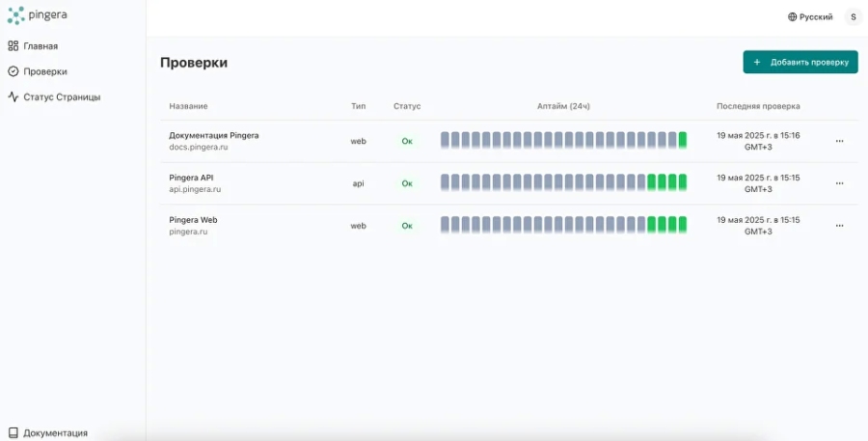Click the web type cell of Pingera Web
The width and height of the screenshot is (868, 441).
pyautogui.click(x=358, y=226)
